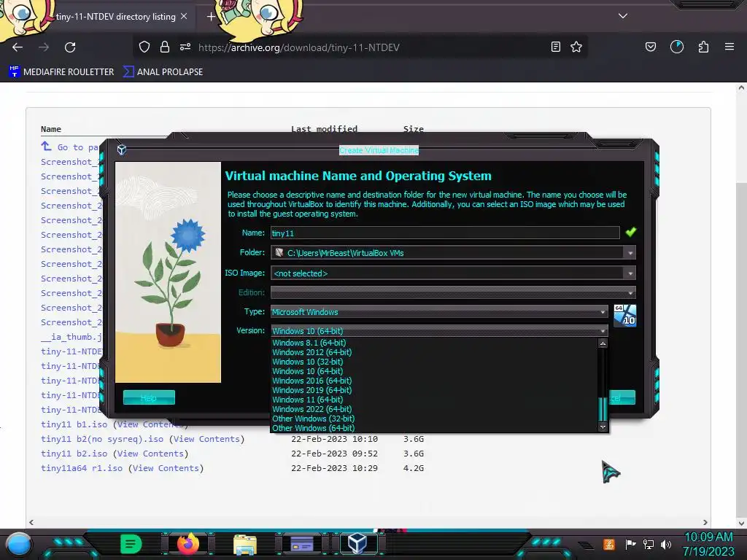Viewport: 747px width, 560px height.
Task: Click the version list scroll down arrow
Action: (603, 427)
